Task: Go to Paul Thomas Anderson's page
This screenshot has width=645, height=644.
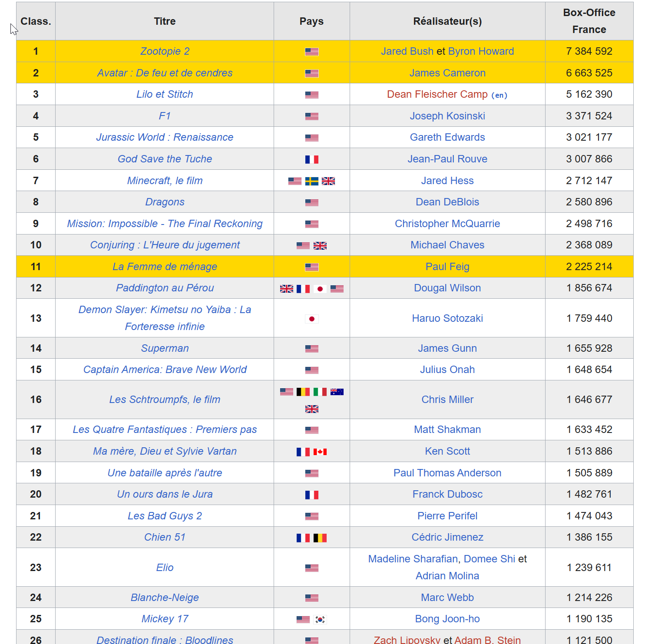Action: click(447, 473)
